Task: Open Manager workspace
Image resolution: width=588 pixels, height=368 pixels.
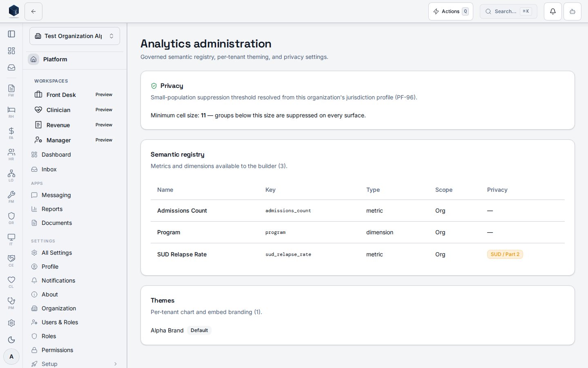Action: (75, 140)
